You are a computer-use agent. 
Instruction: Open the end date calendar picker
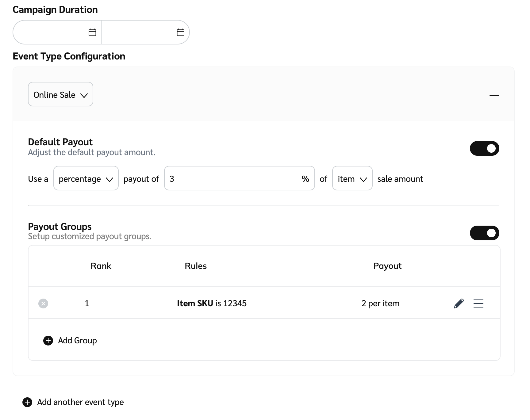click(x=181, y=32)
